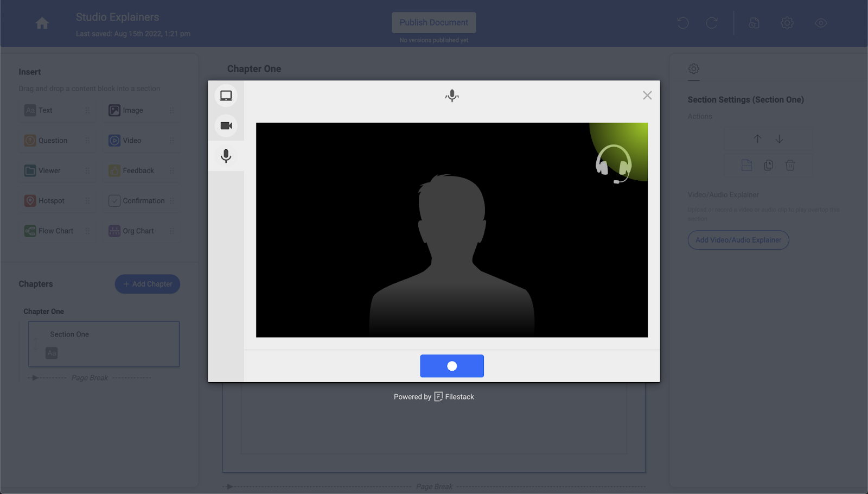Click Chapter One in chapters panel
The image size is (868, 494).
(43, 312)
